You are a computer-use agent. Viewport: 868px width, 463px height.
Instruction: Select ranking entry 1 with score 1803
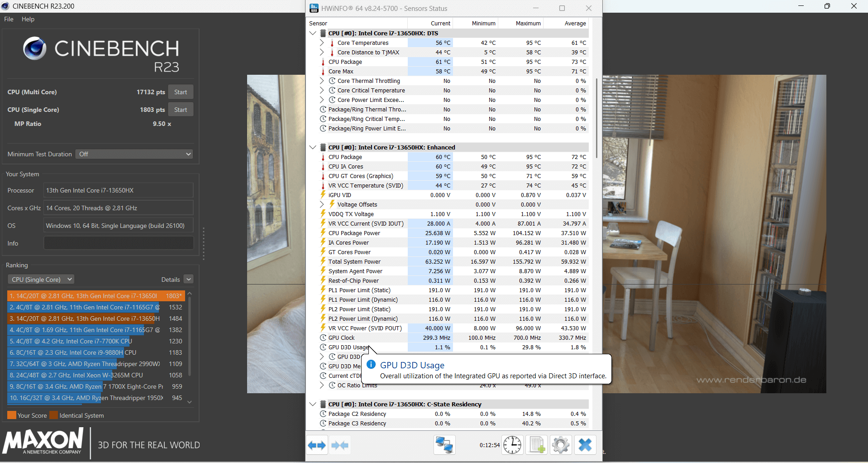click(96, 296)
